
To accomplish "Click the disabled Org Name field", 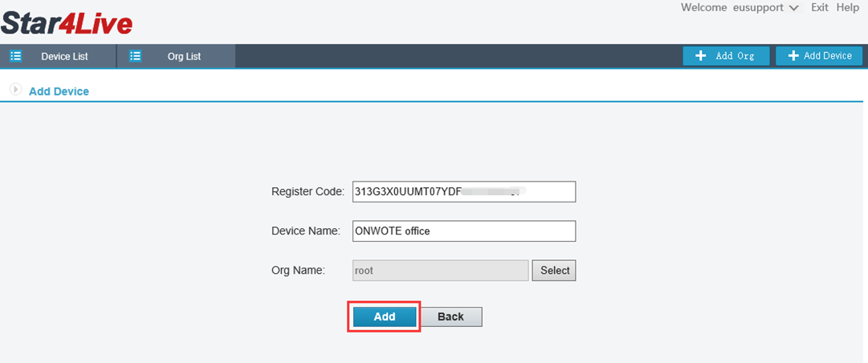I will tap(440, 271).
